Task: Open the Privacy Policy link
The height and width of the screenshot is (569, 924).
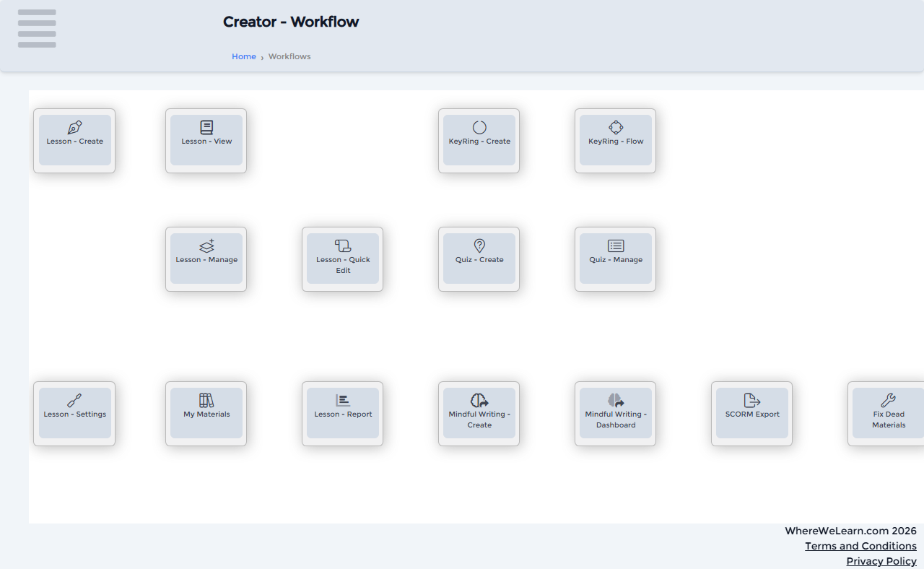Action: 881,561
